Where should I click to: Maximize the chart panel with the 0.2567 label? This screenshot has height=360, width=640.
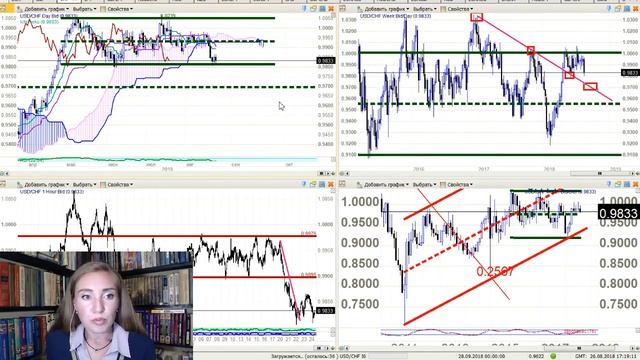point(627,184)
